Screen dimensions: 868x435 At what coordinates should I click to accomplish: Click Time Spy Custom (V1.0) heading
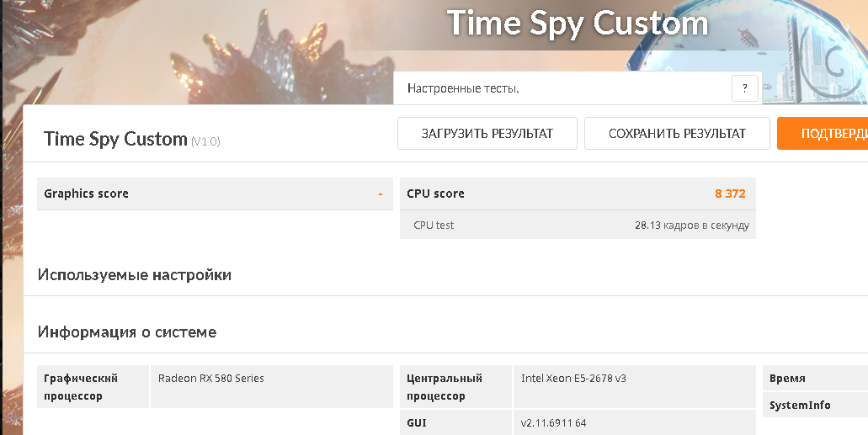[x=131, y=139]
